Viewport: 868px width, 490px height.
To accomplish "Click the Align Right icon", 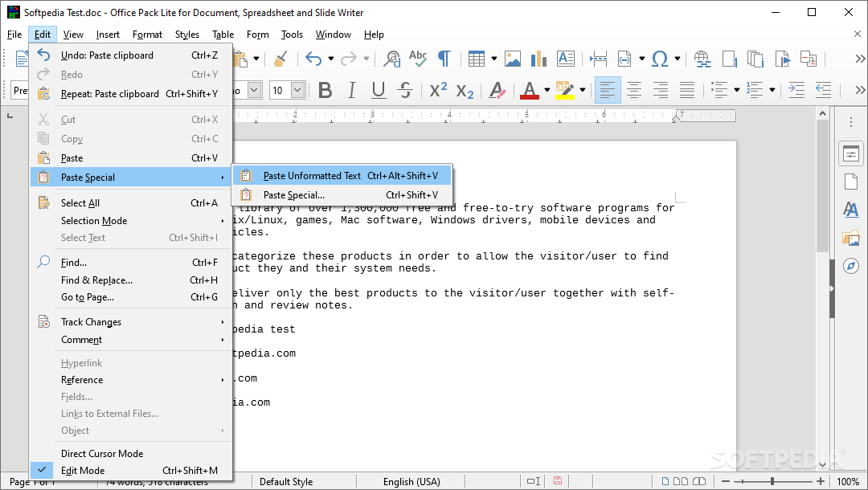I will pyautogui.click(x=661, y=90).
